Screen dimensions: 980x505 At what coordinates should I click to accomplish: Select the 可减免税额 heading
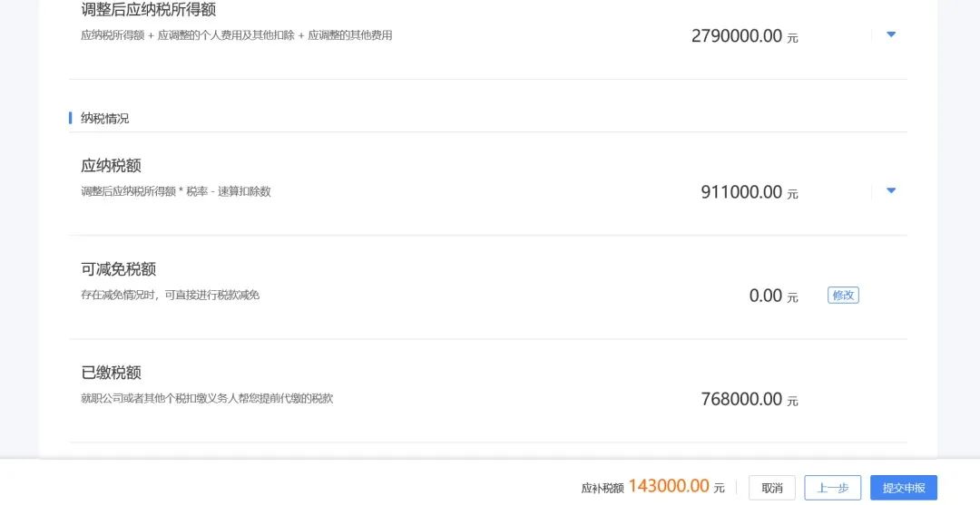click(119, 269)
